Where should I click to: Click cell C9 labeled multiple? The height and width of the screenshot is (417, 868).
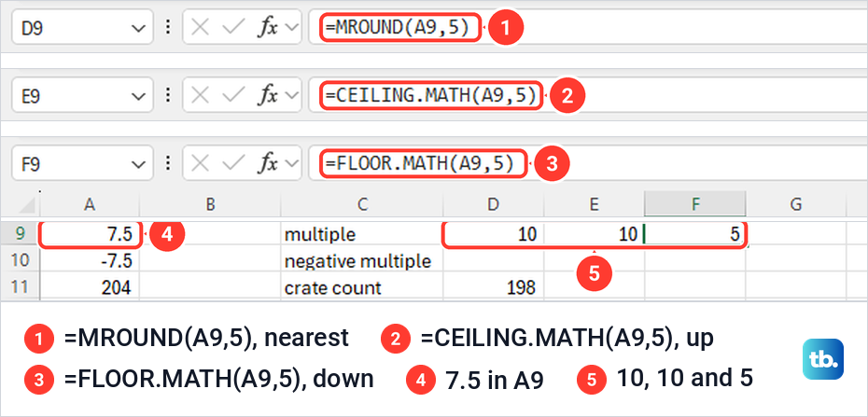(361, 234)
